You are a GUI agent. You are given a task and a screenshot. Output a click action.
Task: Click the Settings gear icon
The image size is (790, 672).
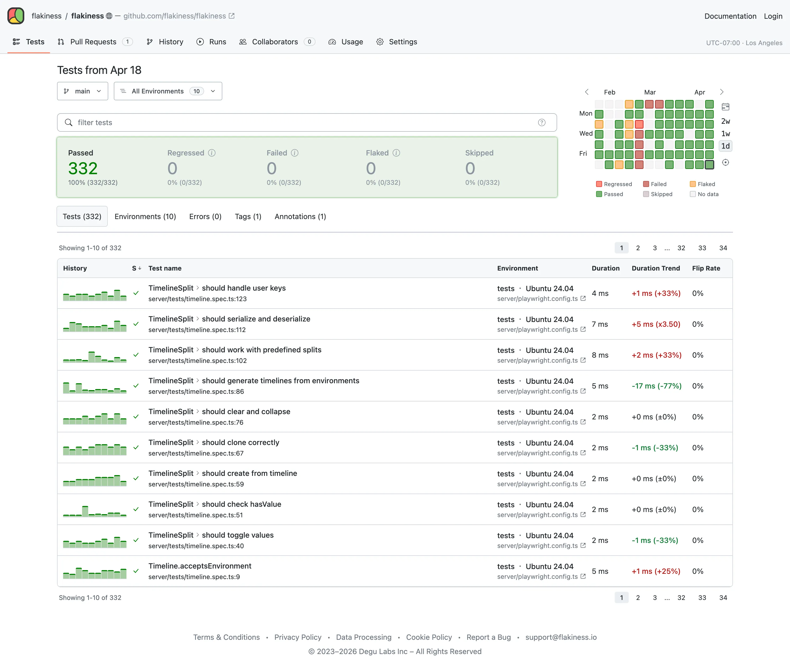tap(380, 42)
